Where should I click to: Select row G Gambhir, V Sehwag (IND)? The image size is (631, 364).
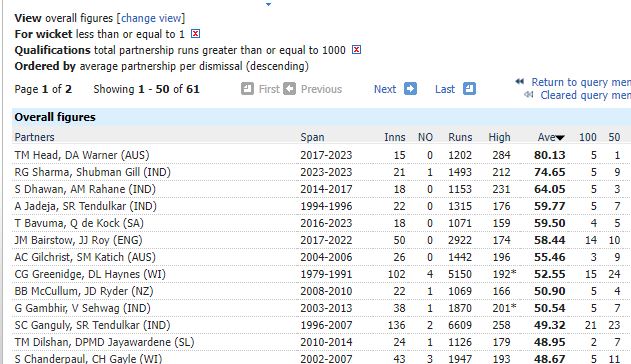pyautogui.click(x=322, y=308)
